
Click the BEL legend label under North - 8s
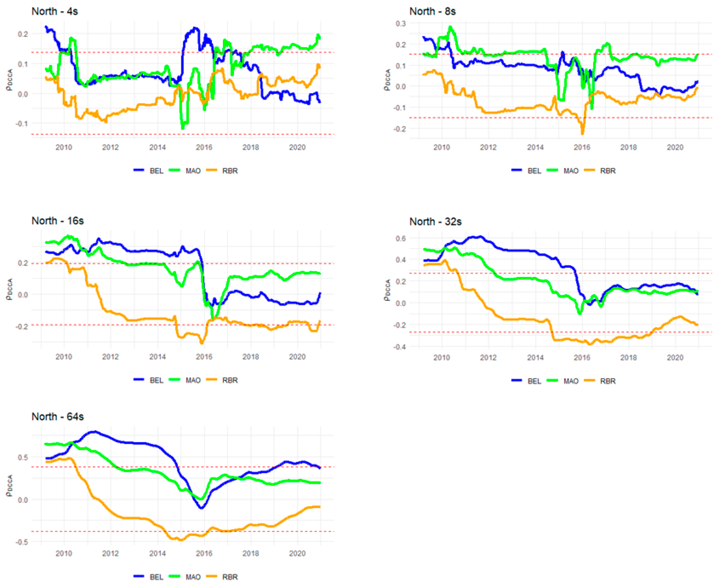click(x=534, y=171)
